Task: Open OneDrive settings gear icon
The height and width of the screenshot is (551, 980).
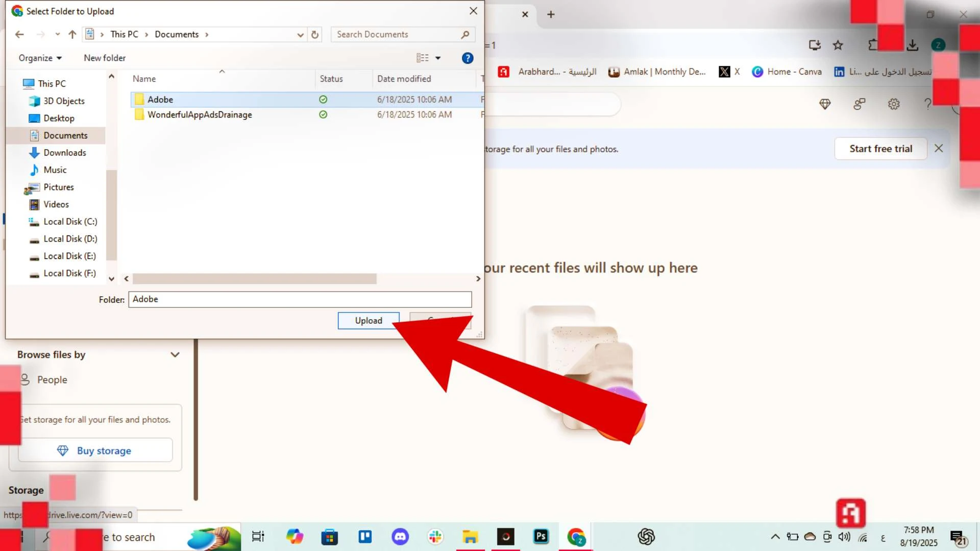Action: [893, 104]
